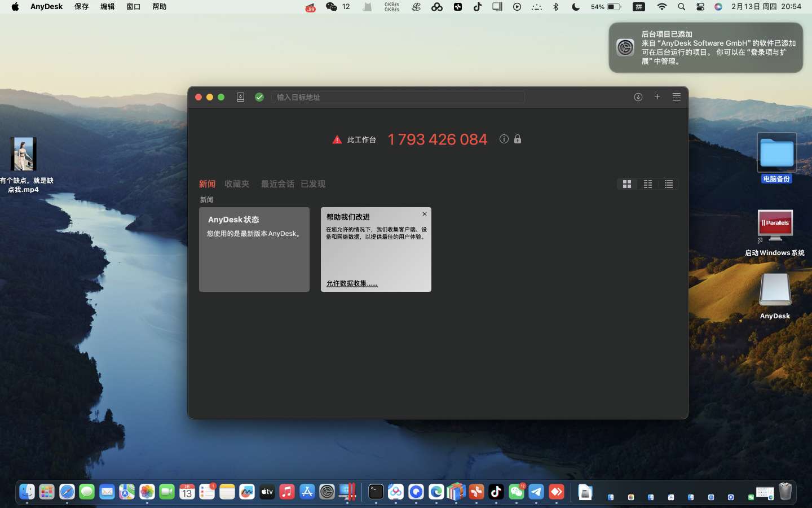Click the AnyDesk状态 news card
The image size is (812, 508).
(254, 249)
